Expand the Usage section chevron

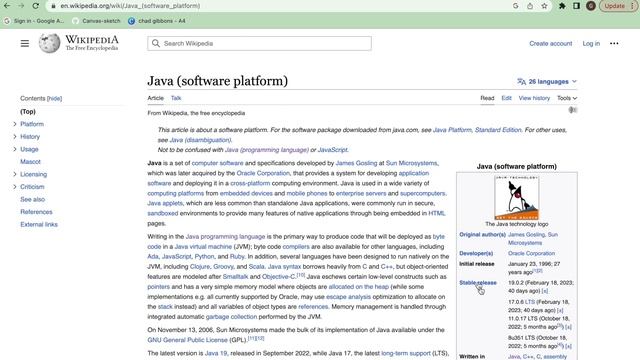pos(15,149)
